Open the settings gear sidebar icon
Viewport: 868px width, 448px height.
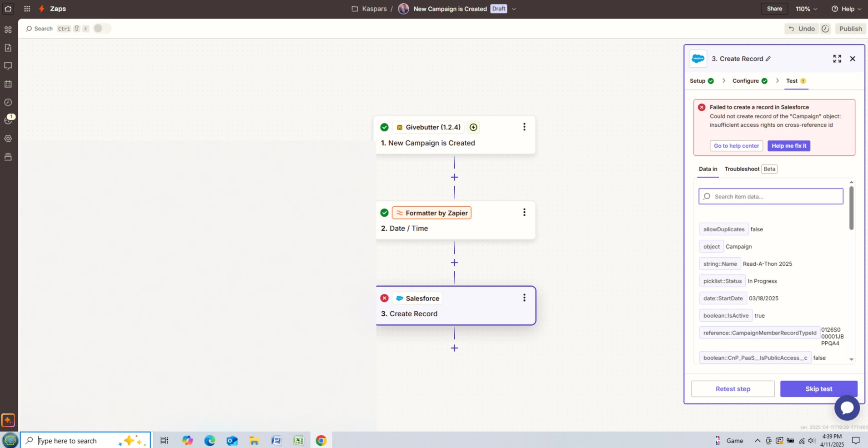8,139
